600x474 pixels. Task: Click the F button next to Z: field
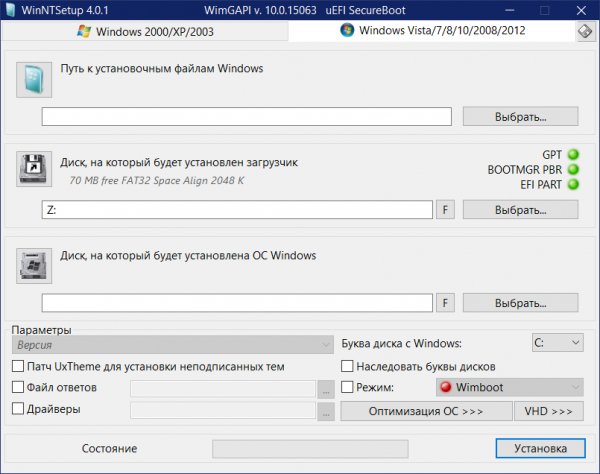tap(445, 210)
